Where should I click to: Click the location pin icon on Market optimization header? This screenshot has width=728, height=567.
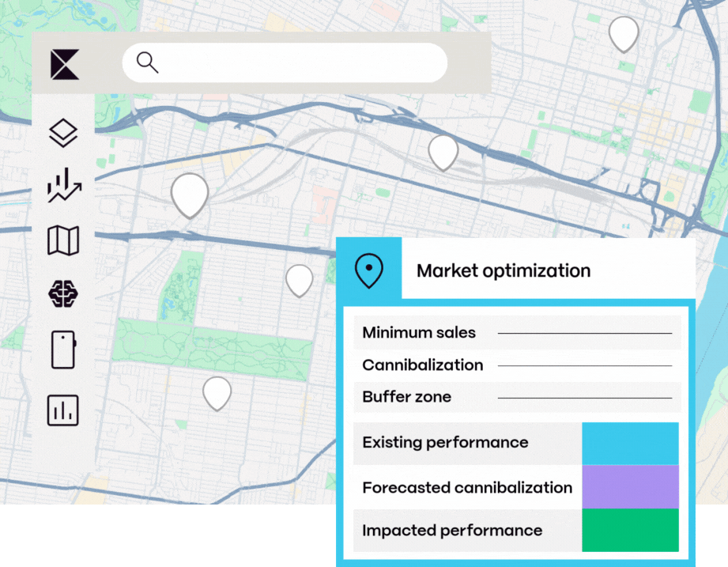tap(370, 270)
